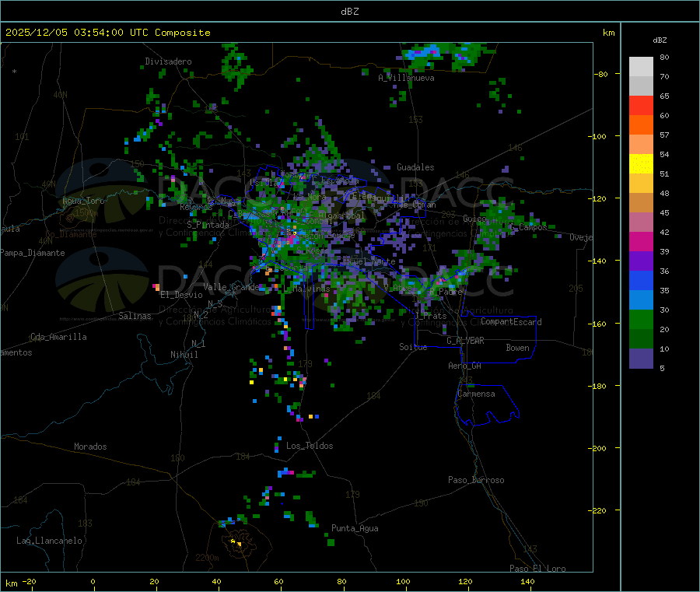The image size is (700, 592).
Task: Click the -140 km vertical axis tick
Action: tap(597, 261)
